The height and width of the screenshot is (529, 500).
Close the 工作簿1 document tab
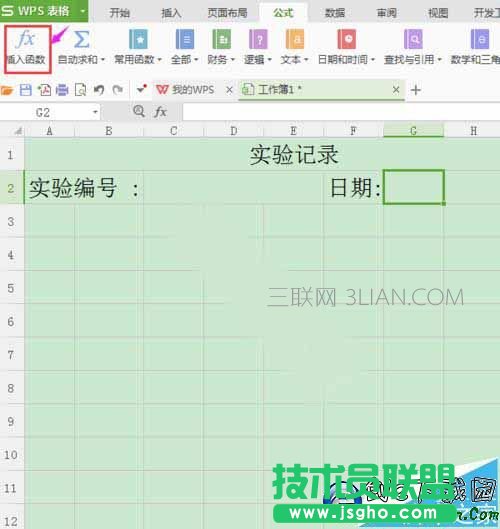pyautogui.click(x=396, y=90)
